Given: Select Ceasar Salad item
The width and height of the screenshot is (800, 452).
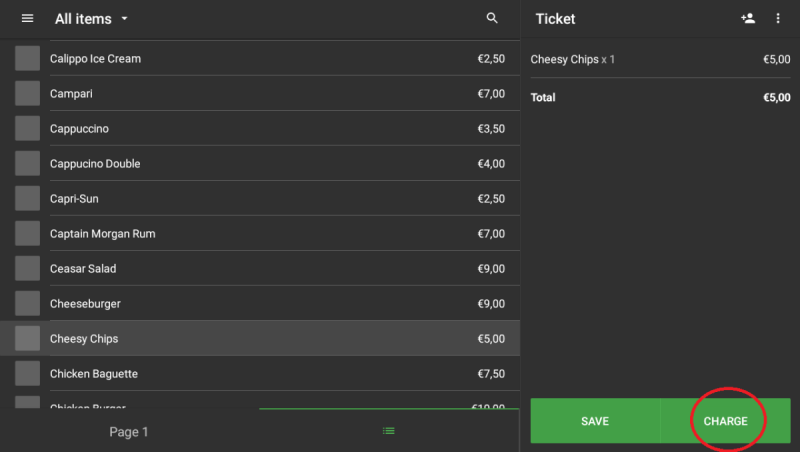Looking at the screenshot, I should point(260,269).
